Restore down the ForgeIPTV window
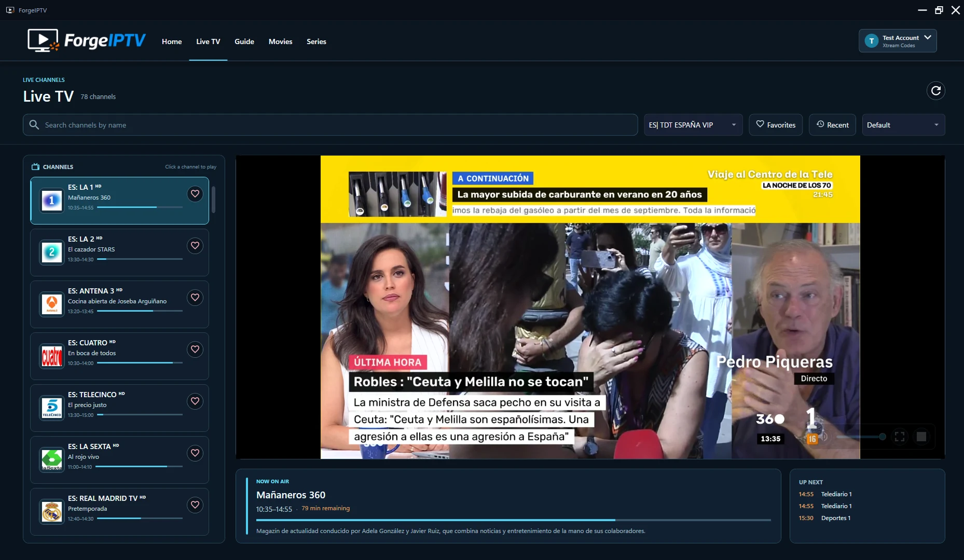The width and height of the screenshot is (964, 560). coord(939,10)
